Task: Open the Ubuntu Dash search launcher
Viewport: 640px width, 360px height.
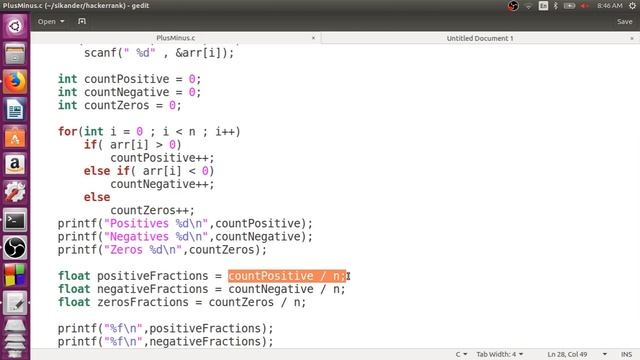Action: tap(15, 27)
